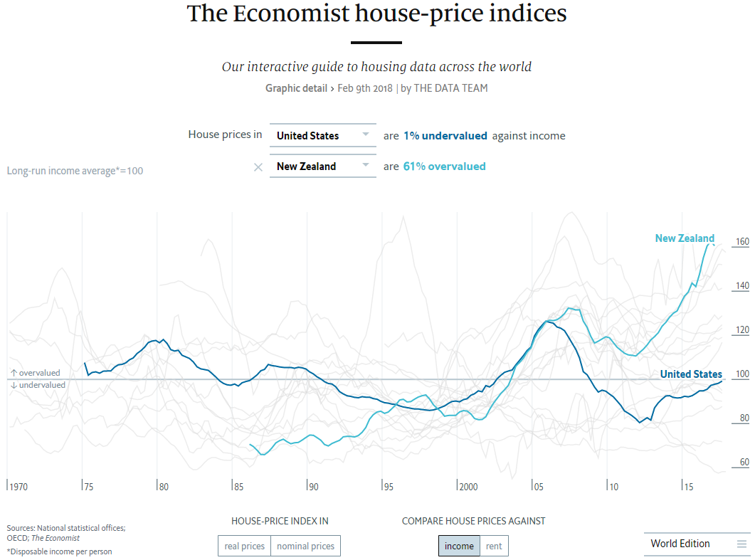Click the United States dropdown arrow

366,134
